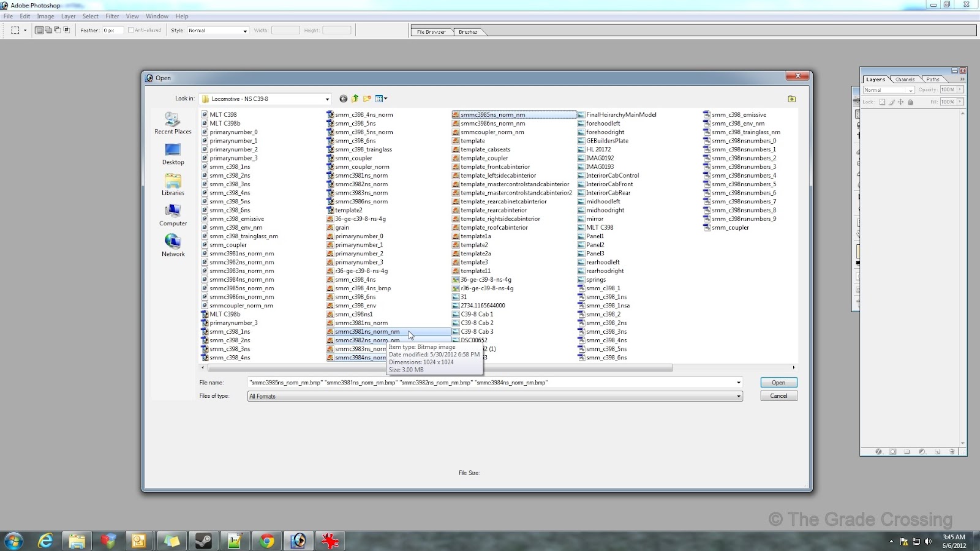
Task: Select the file smm_c398nsnumbers_9
Action: pyautogui.click(x=739, y=219)
